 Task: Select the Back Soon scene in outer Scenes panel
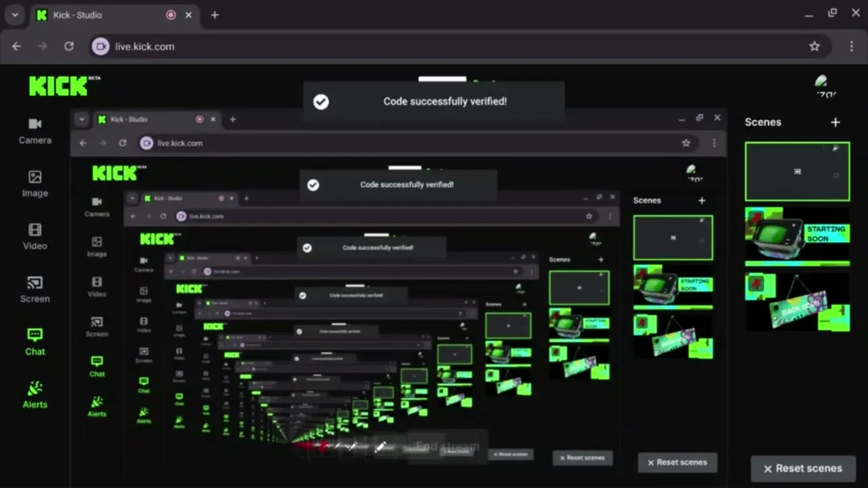point(797,302)
